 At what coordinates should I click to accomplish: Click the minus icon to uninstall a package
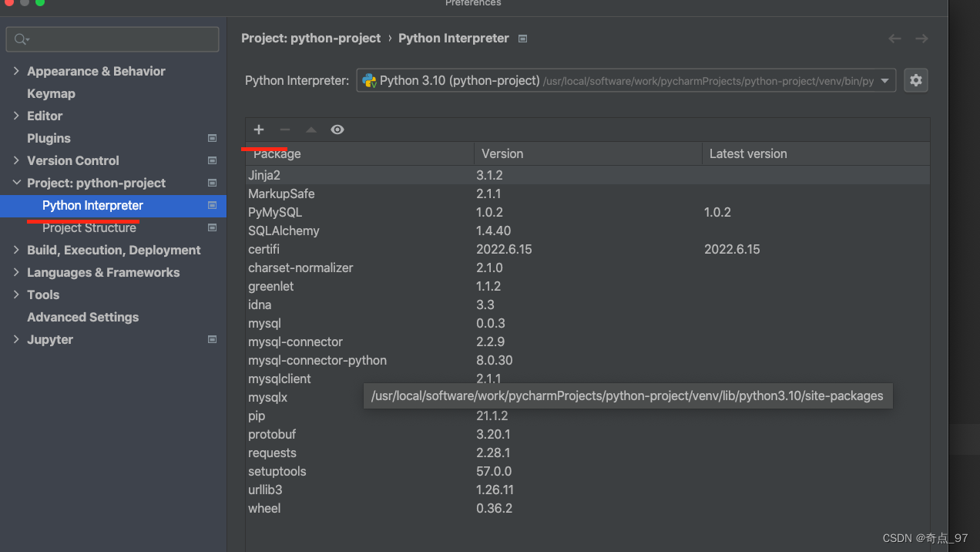click(285, 130)
